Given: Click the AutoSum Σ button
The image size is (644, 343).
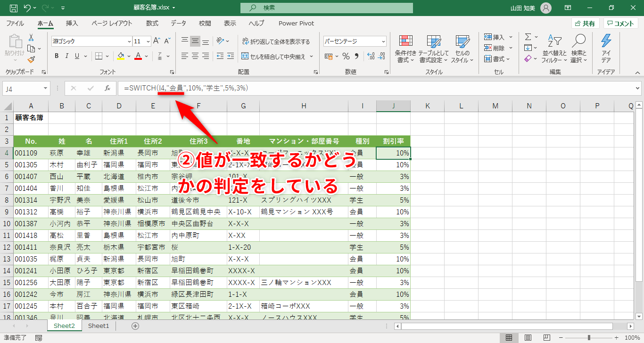Looking at the screenshot, I should pos(528,37).
